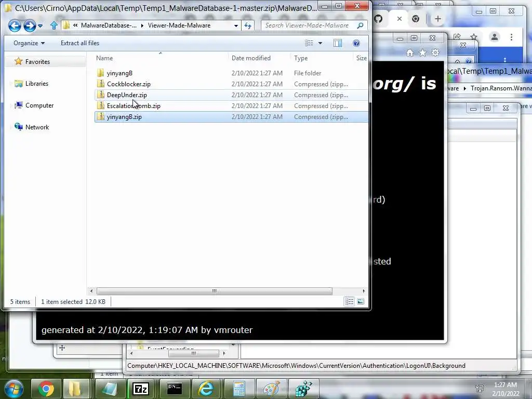
Task: Open the Organize menu
Action: 29,43
